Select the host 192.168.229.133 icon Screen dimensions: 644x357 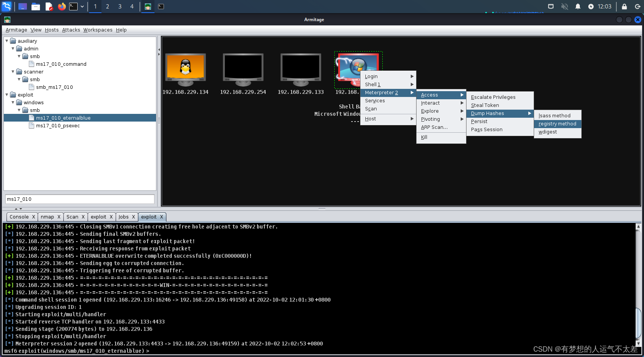(301, 70)
